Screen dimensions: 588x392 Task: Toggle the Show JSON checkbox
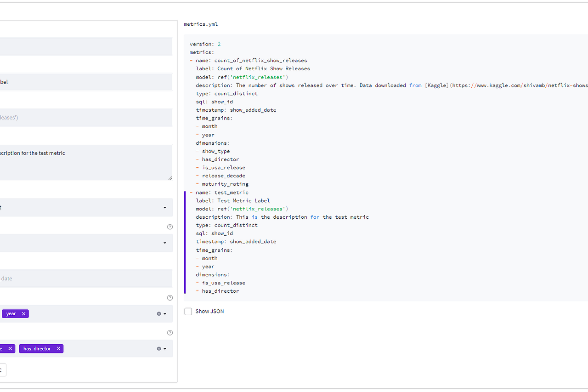(188, 311)
